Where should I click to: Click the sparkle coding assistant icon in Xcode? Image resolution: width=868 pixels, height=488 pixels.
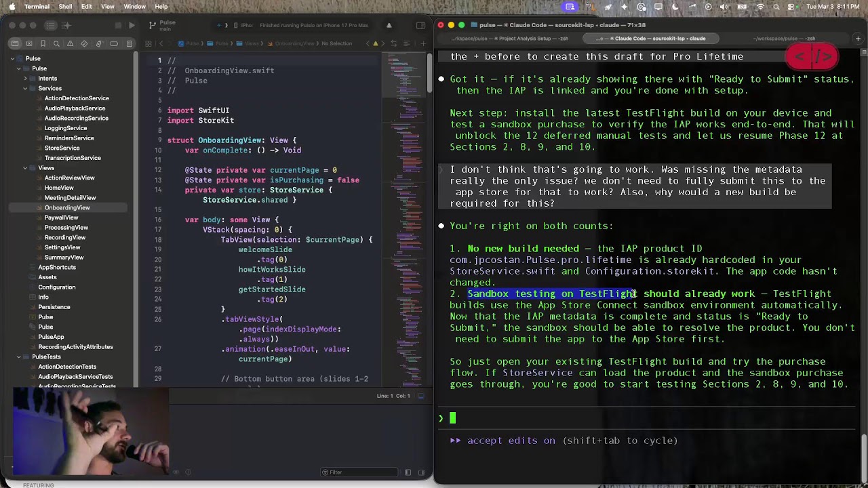tap(66, 25)
